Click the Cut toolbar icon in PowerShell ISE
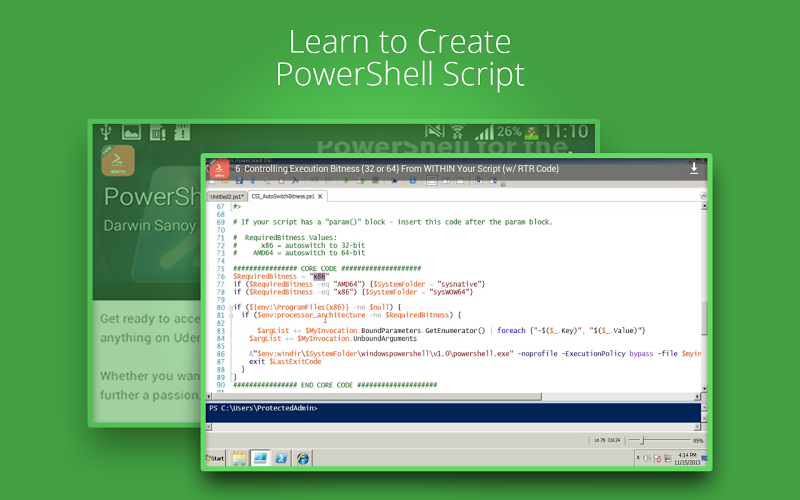 (253, 180)
